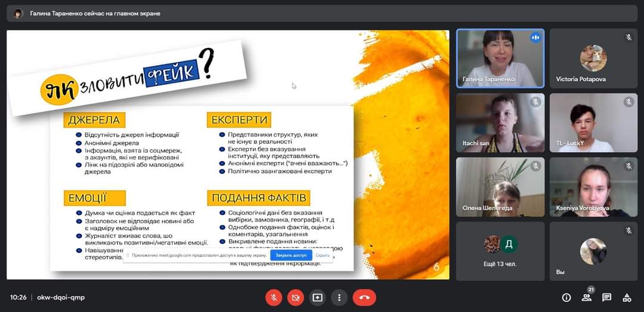Screen dimensions: 644x312
Task: Toggle the camera off button
Action: click(295, 298)
